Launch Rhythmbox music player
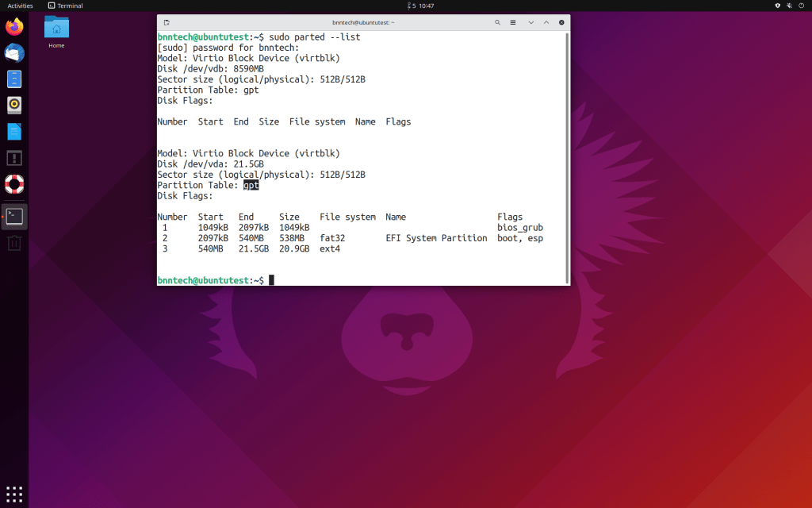 14,105
